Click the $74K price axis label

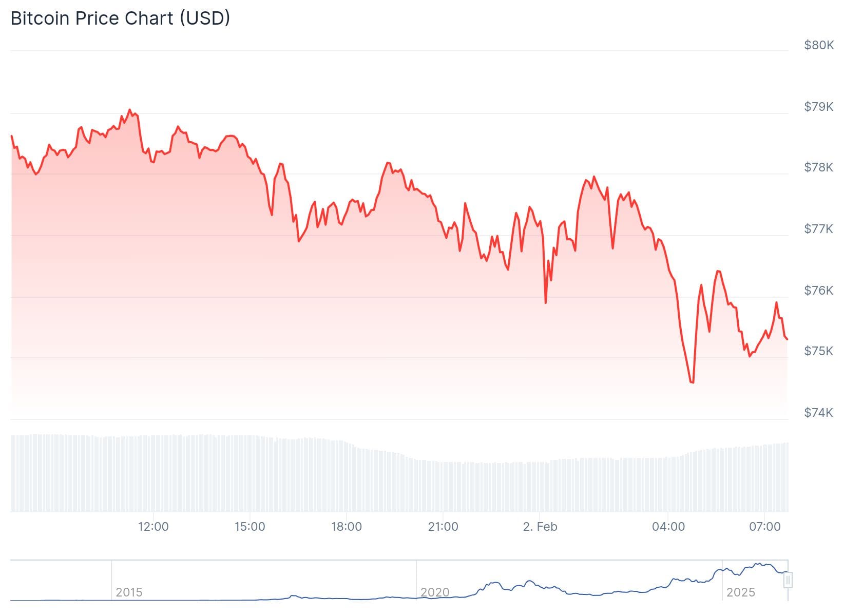tap(818, 413)
